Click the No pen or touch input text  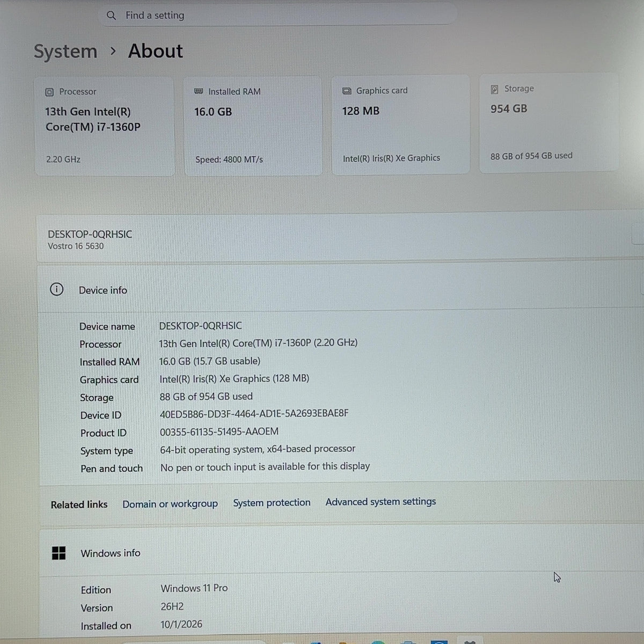[265, 467]
